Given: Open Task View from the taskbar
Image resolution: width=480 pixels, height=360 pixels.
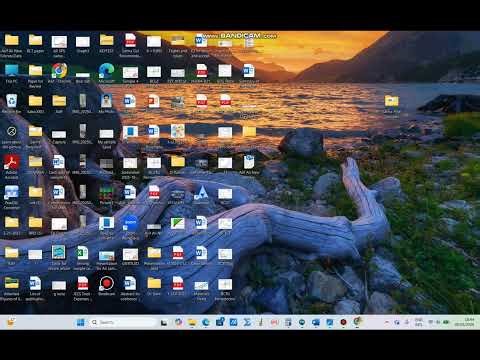Looking at the screenshot, I should [164, 322].
